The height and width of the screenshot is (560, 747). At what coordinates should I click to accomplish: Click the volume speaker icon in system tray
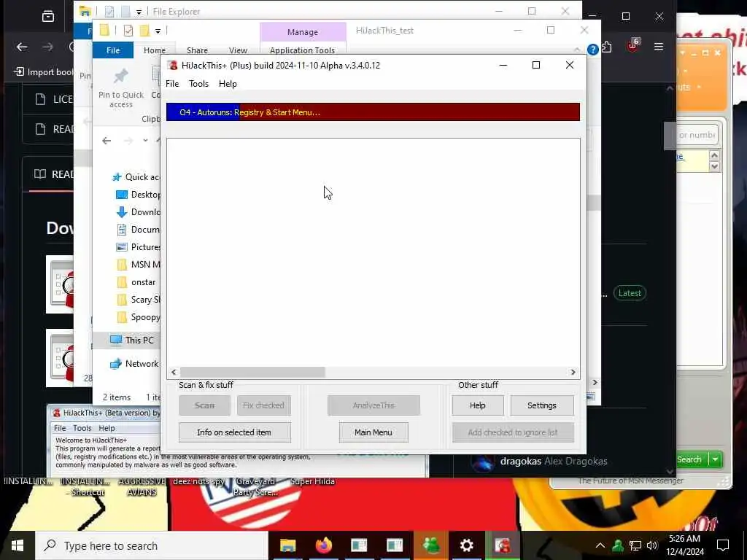click(x=651, y=545)
